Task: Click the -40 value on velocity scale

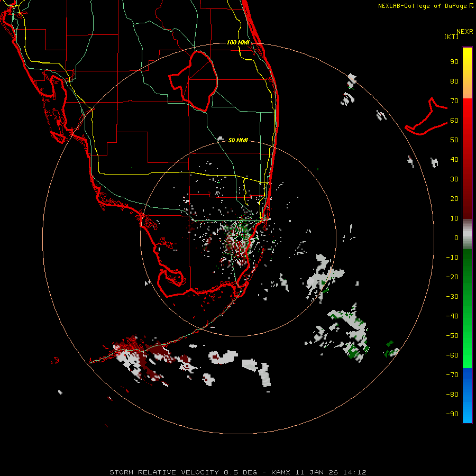Action: (x=452, y=316)
